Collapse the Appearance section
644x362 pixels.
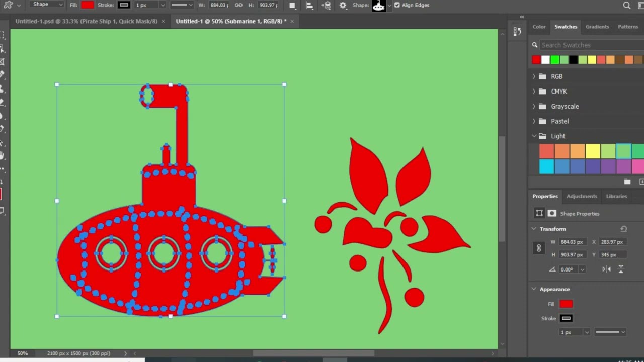coord(534,289)
